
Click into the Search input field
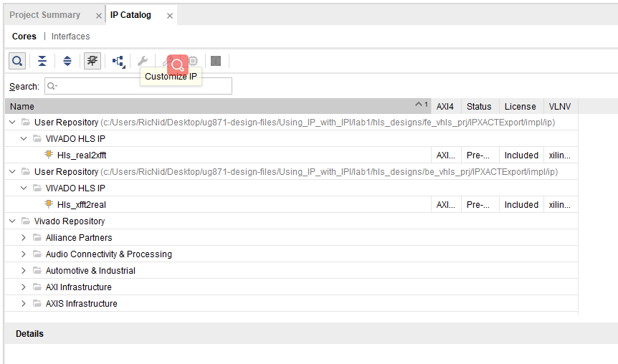click(x=138, y=86)
